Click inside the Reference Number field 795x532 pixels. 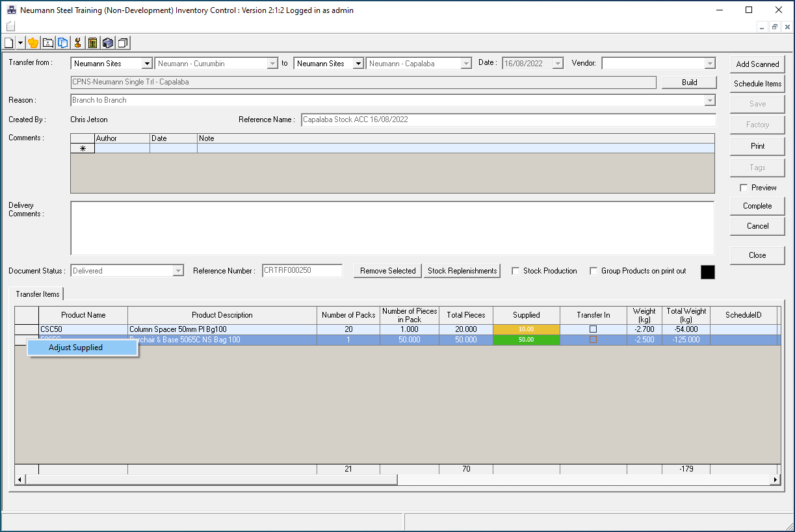coord(301,271)
